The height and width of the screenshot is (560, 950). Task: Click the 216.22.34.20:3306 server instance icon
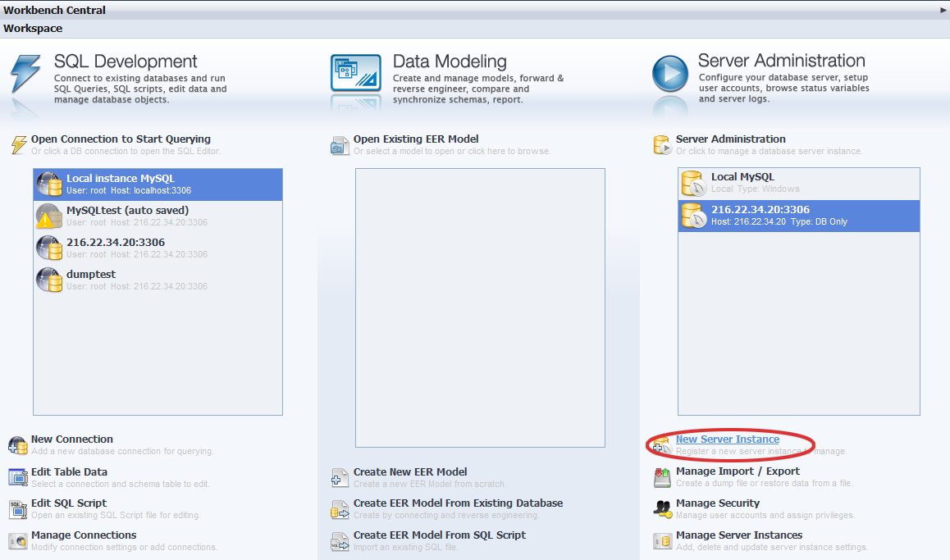[694, 216]
